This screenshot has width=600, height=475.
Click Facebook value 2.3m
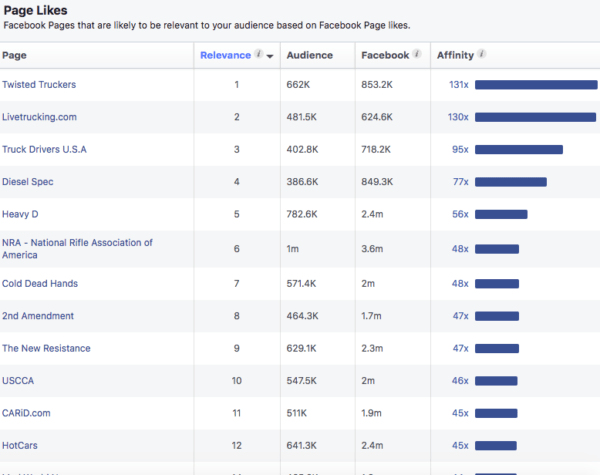coord(372,348)
